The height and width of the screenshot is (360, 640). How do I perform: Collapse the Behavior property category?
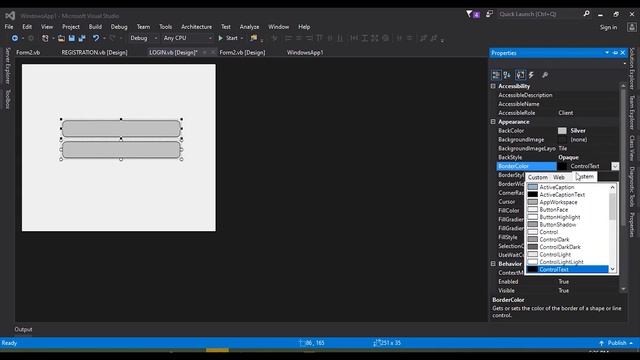493,264
